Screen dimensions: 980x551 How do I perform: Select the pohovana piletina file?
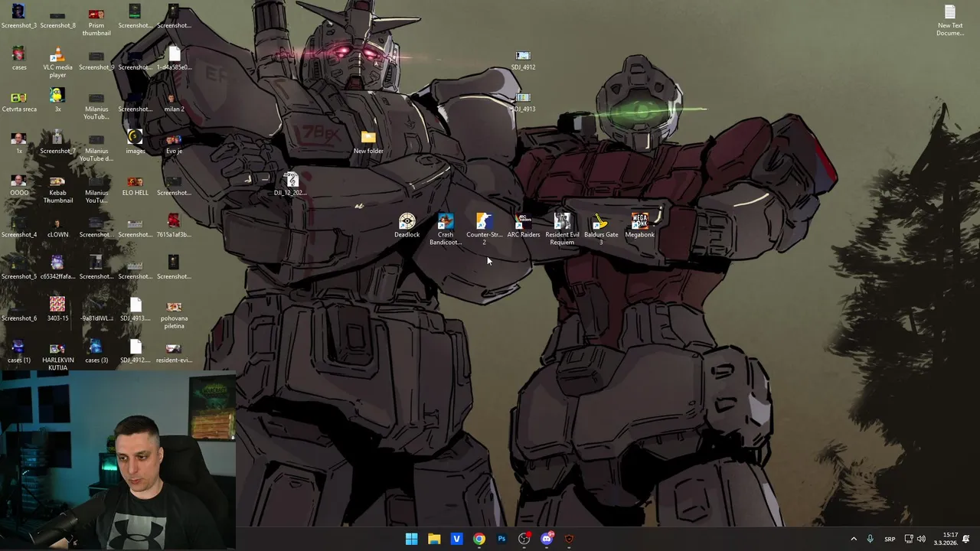174,314
